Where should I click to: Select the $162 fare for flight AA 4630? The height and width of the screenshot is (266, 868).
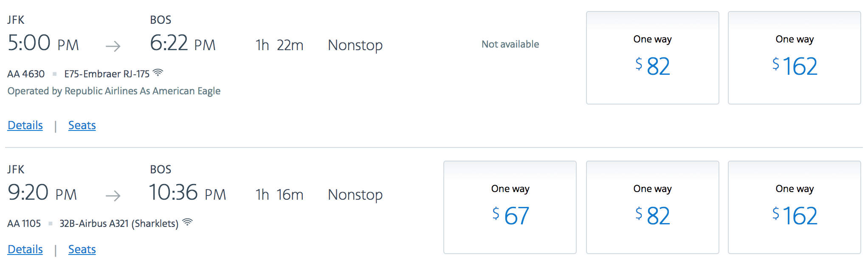pyautogui.click(x=795, y=58)
